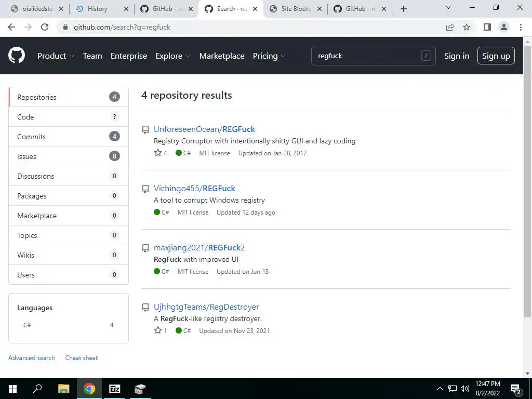Click the GitHub Octocat logo
This screenshot has height=399, width=532.
coord(17,56)
